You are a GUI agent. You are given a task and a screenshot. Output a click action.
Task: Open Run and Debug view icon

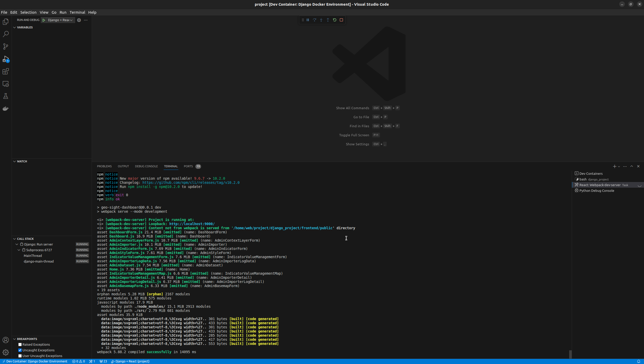click(x=6, y=59)
